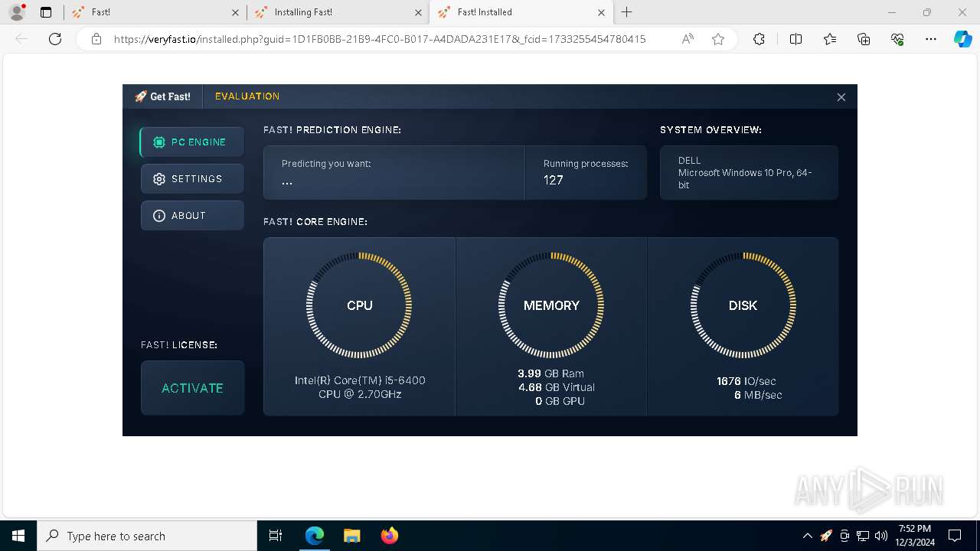Viewport: 980px width, 551px height.
Task: Click the browser back arrow
Action: tap(21, 39)
